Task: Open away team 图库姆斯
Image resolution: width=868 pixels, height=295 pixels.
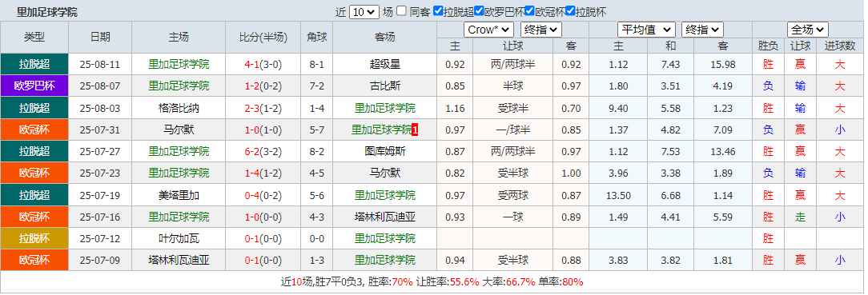Action: (384, 151)
